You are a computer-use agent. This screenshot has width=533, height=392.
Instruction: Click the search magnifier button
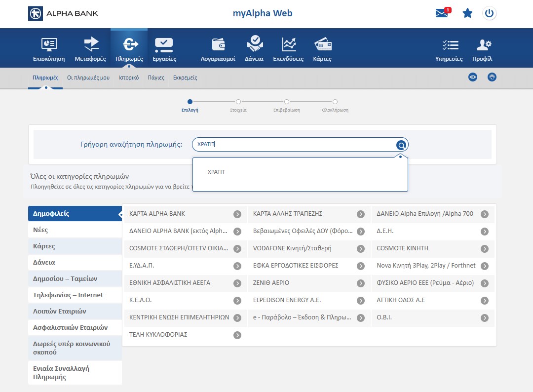[401, 145]
